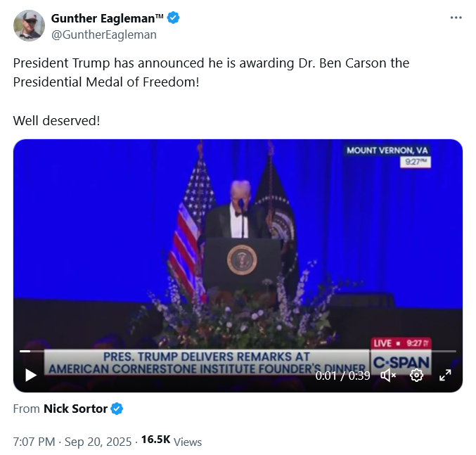Open the 7:07 PM Sep 20, 2025 timestamp
476x455 pixels.
click(x=72, y=442)
